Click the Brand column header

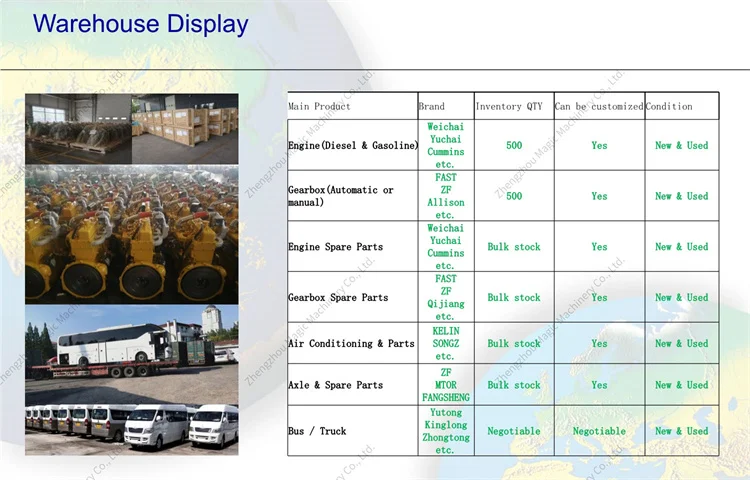tap(432, 106)
